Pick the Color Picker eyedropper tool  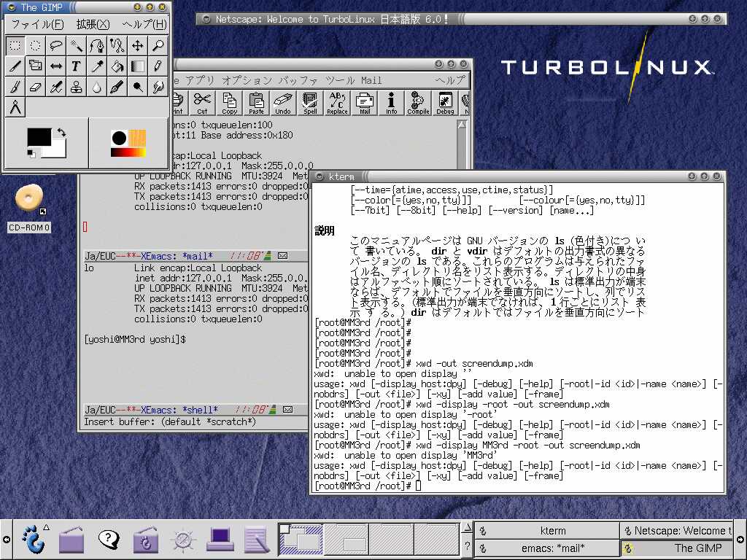click(97, 66)
